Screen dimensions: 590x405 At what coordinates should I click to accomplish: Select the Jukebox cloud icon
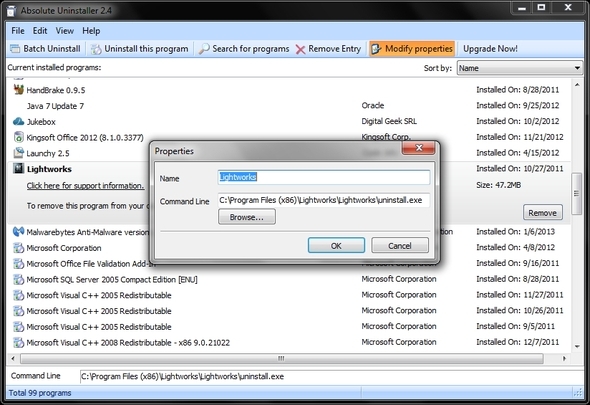tap(18, 122)
